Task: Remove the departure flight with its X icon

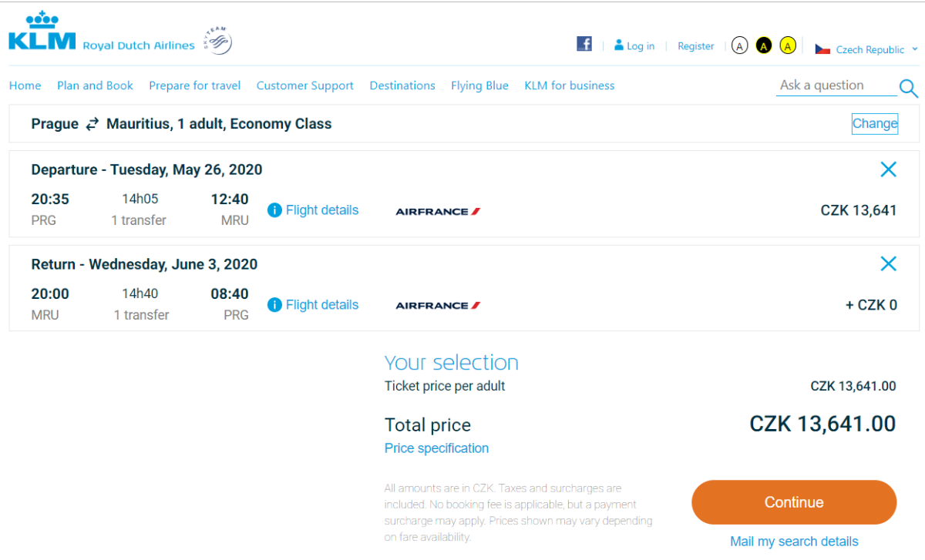Action: point(888,169)
